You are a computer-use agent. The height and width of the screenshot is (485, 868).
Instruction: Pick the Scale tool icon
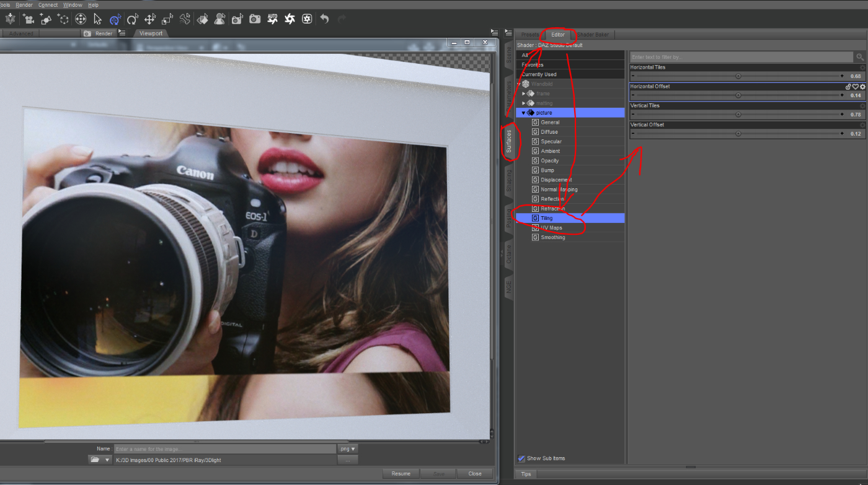coord(167,20)
